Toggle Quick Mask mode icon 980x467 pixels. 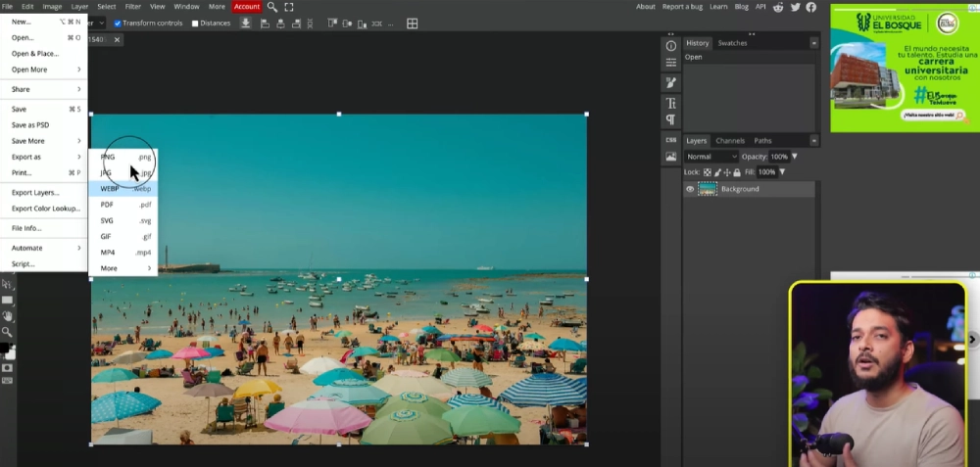(7, 368)
